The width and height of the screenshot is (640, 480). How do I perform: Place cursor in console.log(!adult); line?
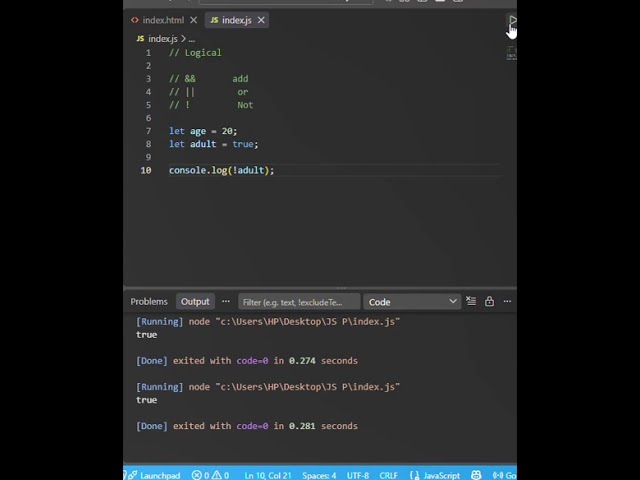222,170
